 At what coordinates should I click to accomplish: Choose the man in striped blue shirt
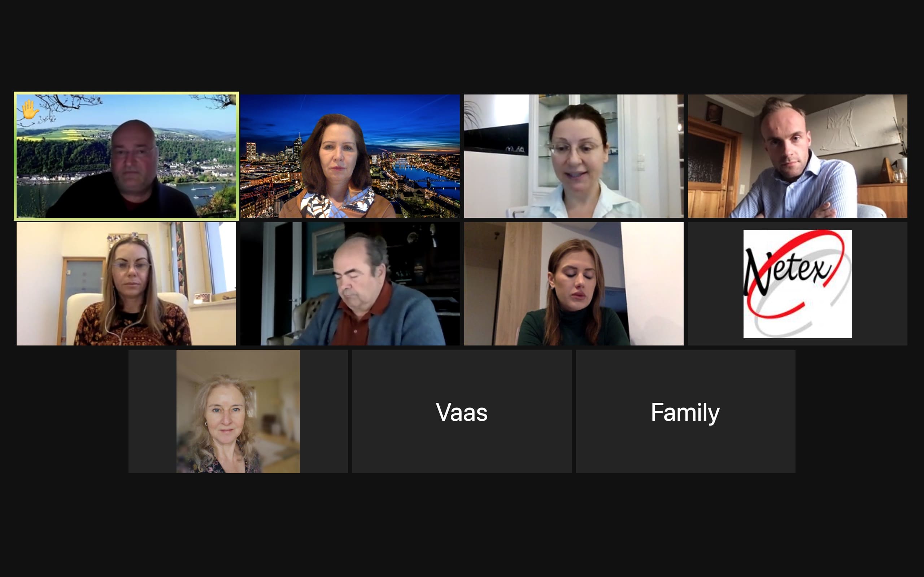tap(797, 156)
